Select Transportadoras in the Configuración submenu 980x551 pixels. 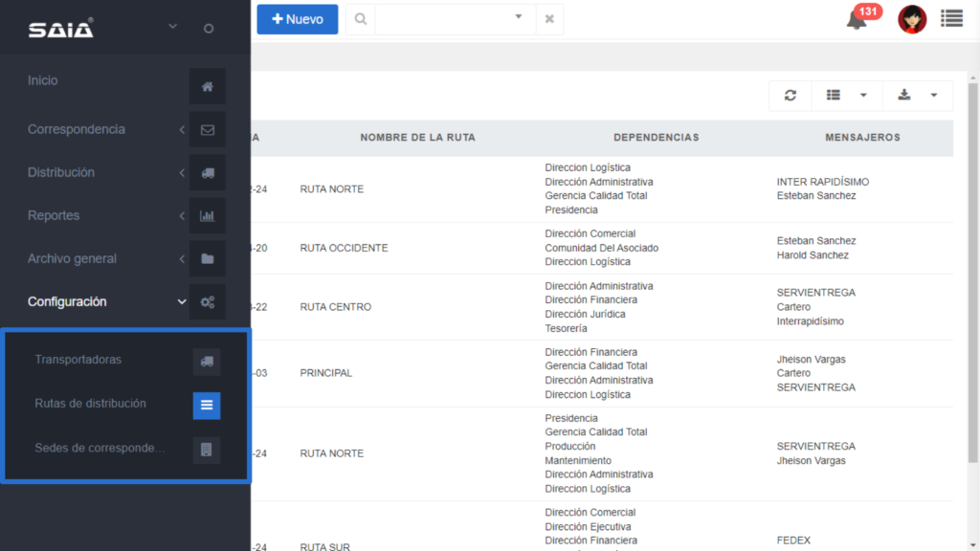point(78,360)
